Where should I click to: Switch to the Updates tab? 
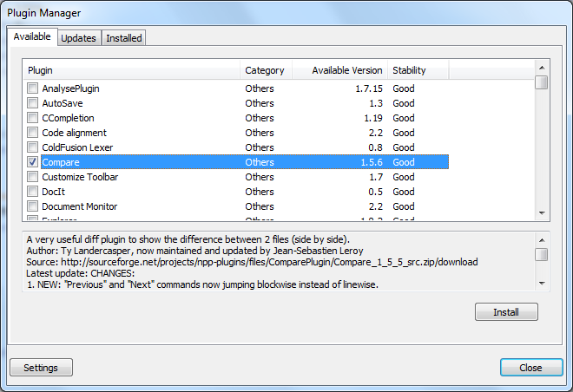point(78,38)
